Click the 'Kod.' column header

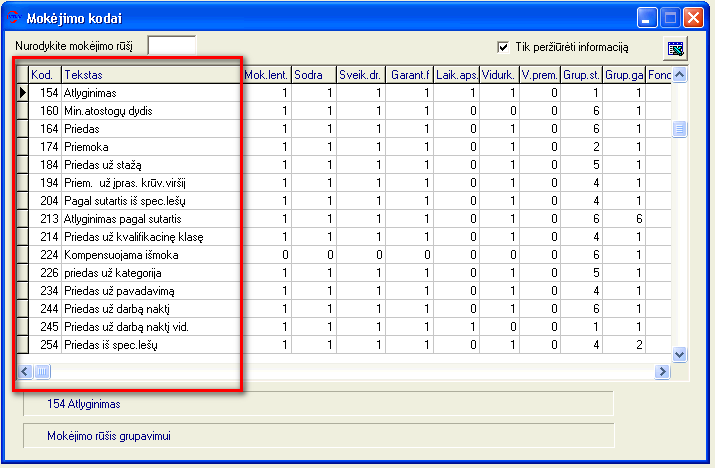point(45,75)
